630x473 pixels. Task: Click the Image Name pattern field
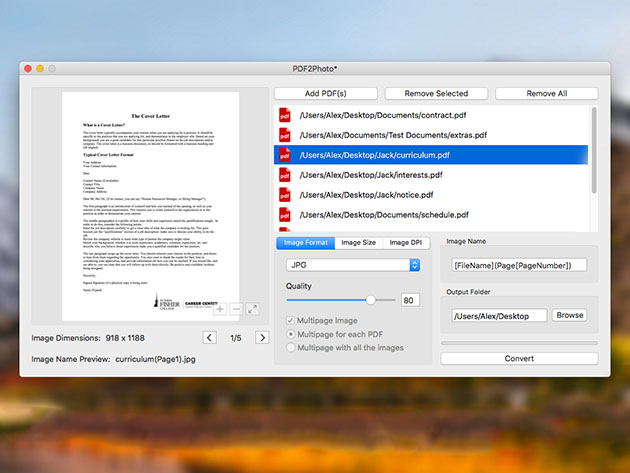pos(519,265)
